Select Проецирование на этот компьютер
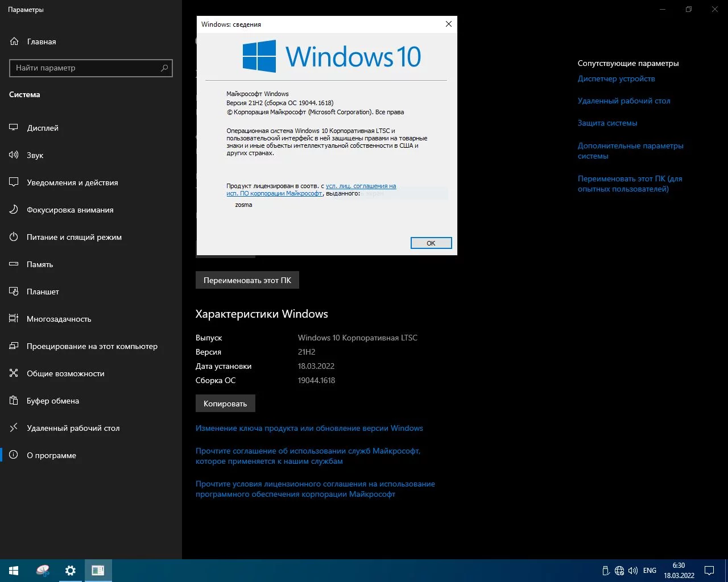 pyautogui.click(x=91, y=346)
